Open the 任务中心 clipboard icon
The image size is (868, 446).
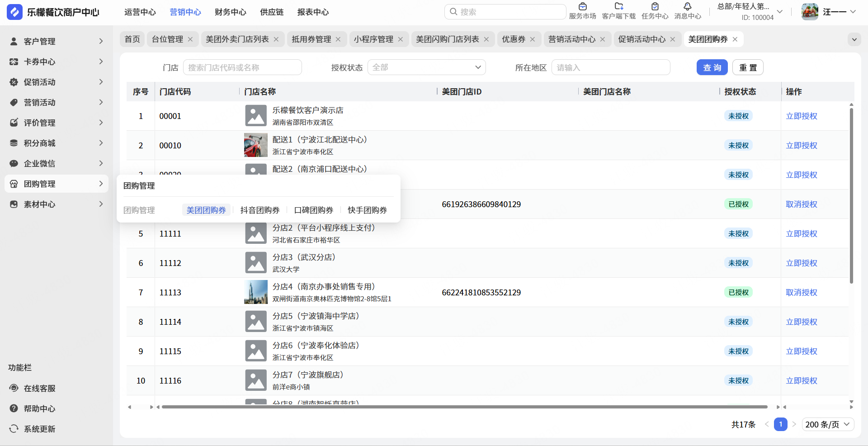pos(655,6)
